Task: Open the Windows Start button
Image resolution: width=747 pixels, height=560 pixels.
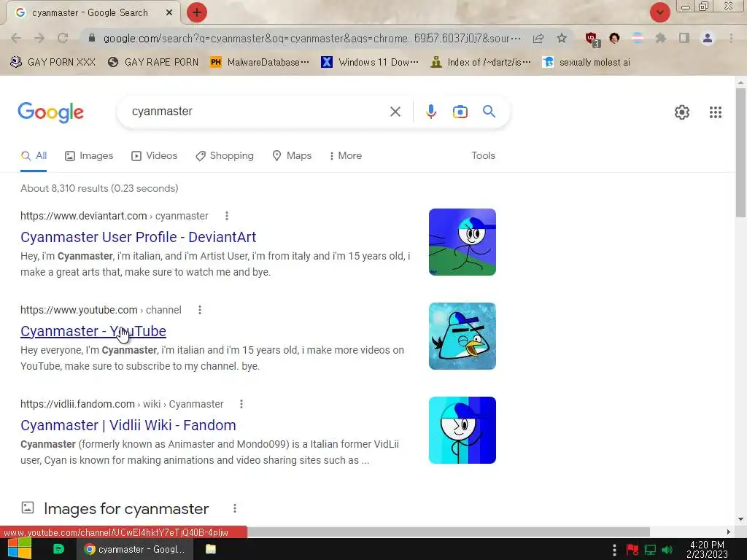Action: (20, 549)
